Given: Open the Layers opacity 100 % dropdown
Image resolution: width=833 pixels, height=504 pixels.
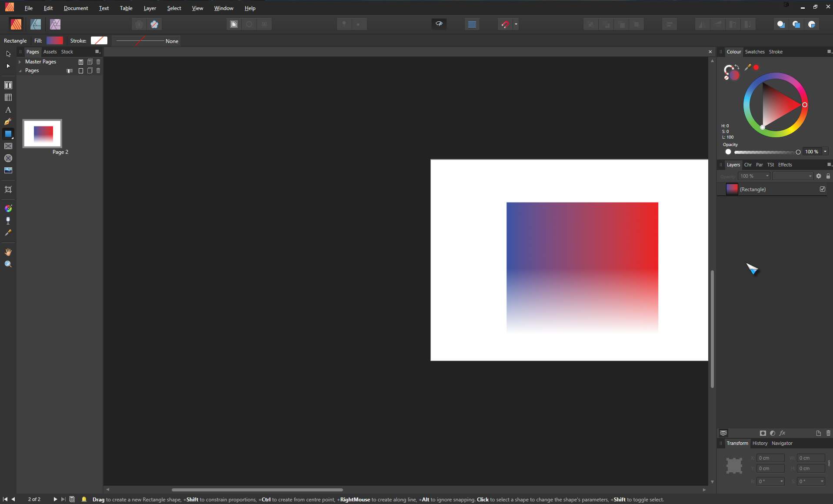Looking at the screenshot, I should coord(767,176).
